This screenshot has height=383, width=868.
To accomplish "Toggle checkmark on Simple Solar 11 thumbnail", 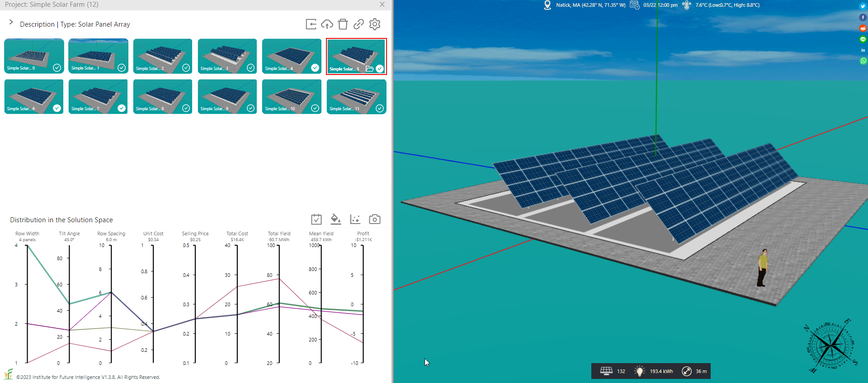I will (380, 108).
